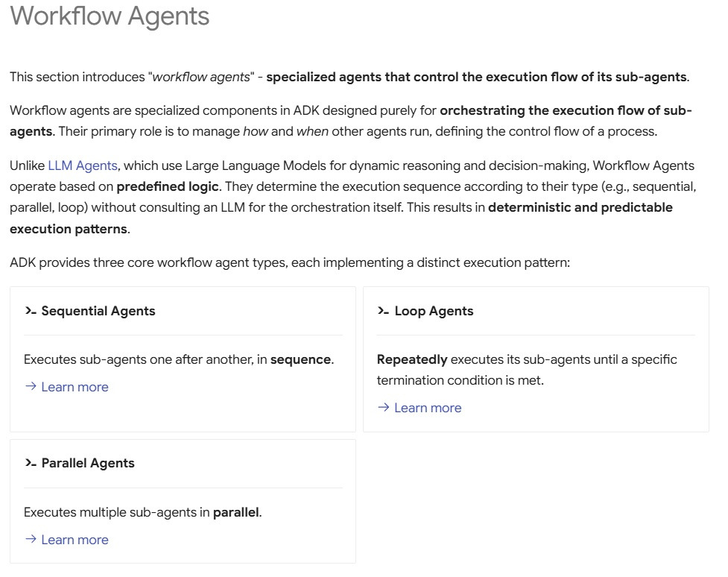The image size is (728, 577).
Task: Click bold "deterministic and predictable" text
Action: [x=580, y=207]
